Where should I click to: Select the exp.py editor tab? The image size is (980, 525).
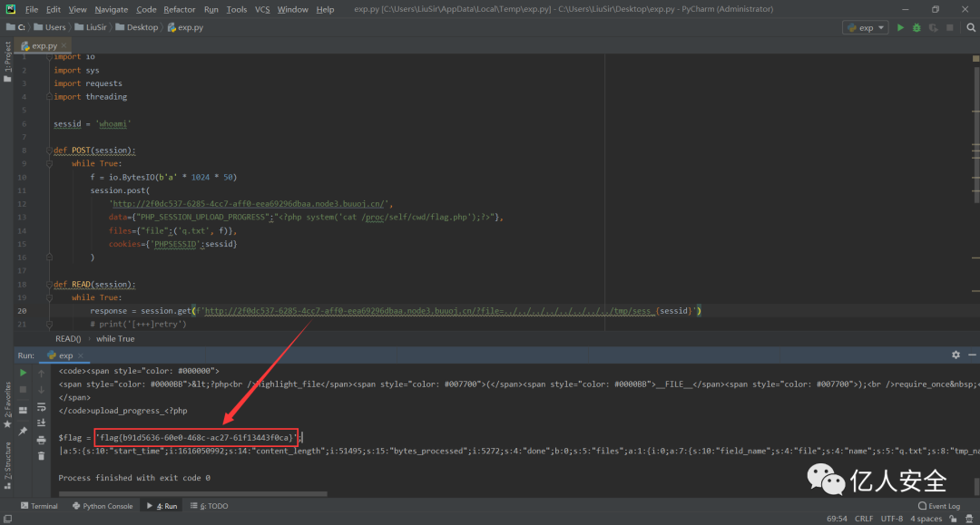(x=44, y=45)
